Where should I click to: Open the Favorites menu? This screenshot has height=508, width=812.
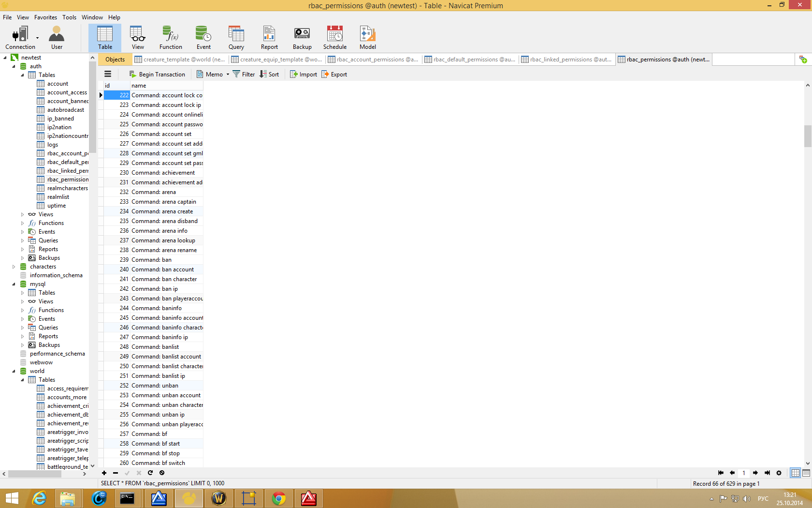click(x=45, y=17)
